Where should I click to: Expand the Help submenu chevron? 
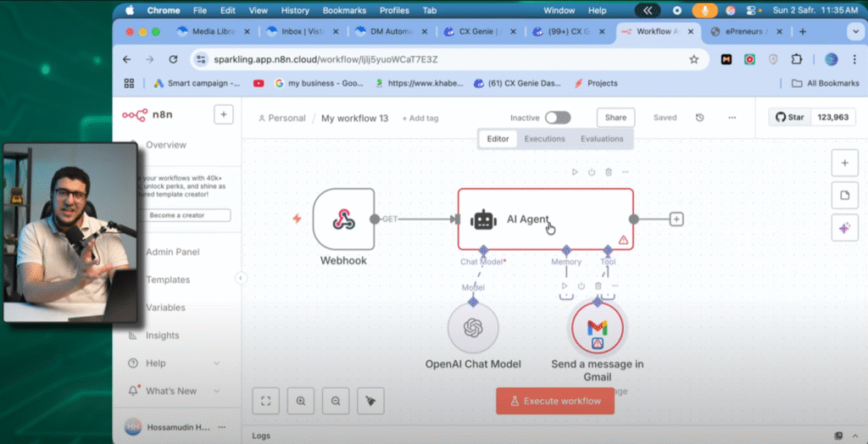coord(216,364)
